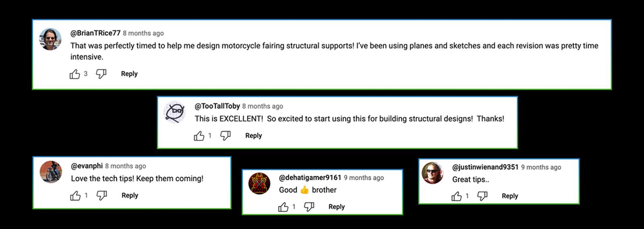Like the "Great tips.." comment
This screenshot has width=644, height=229.
(456, 196)
